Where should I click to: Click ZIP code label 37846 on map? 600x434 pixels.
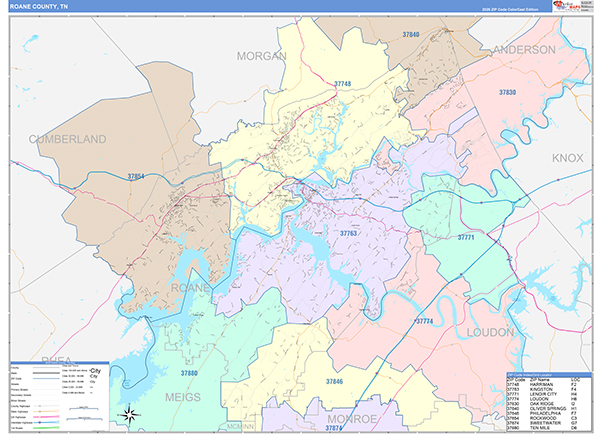click(x=334, y=382)
